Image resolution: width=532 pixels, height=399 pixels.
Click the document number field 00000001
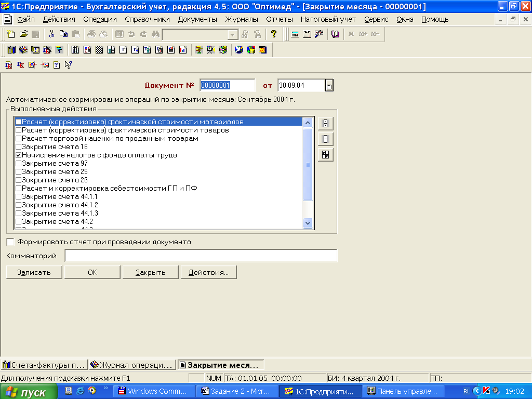(x=227, y=86)
